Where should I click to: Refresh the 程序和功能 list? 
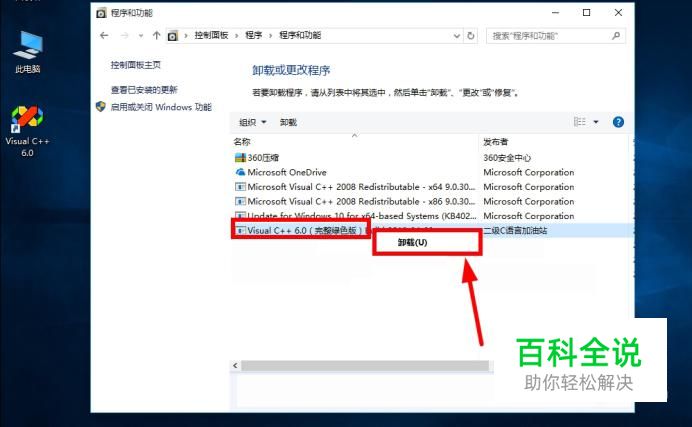pos(470,36)
